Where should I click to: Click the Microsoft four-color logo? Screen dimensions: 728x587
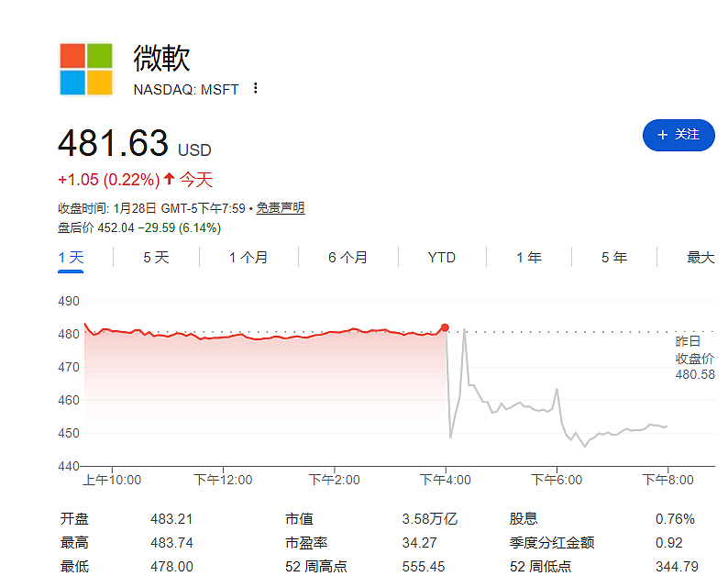86,69
